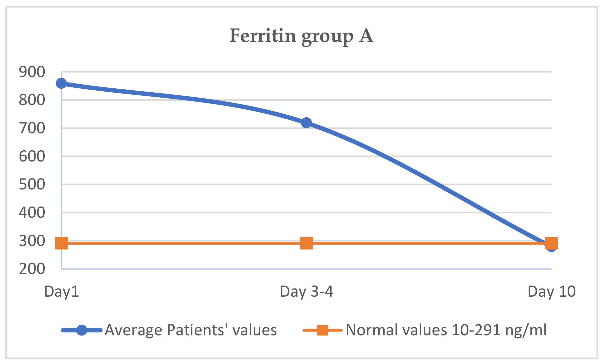Viewport: 604px width, 364px height.
Task: Click the 600 y-axis label
Action: pyautogui.click(x=32, y=156)
